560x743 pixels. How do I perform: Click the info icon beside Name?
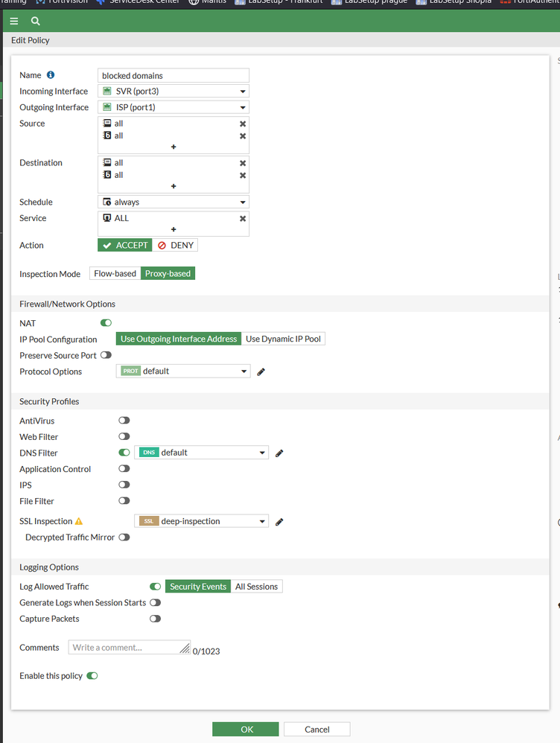51,75
